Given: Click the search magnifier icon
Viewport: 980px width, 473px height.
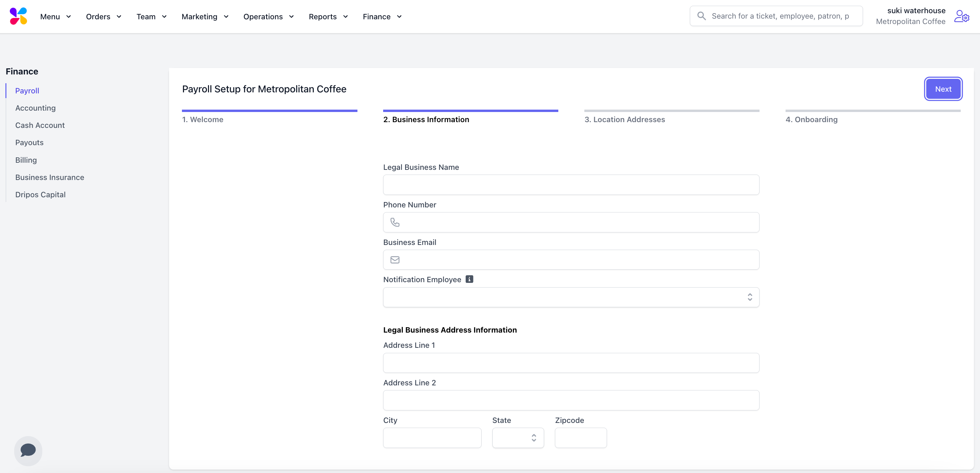Looking at the screenshot, I should (x=701, y=16).
